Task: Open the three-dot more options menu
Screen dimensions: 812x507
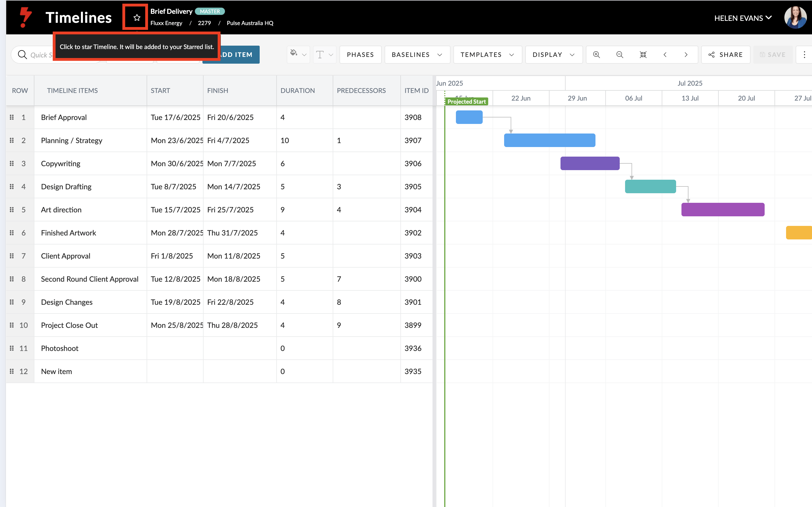Action: pos(804,55)
